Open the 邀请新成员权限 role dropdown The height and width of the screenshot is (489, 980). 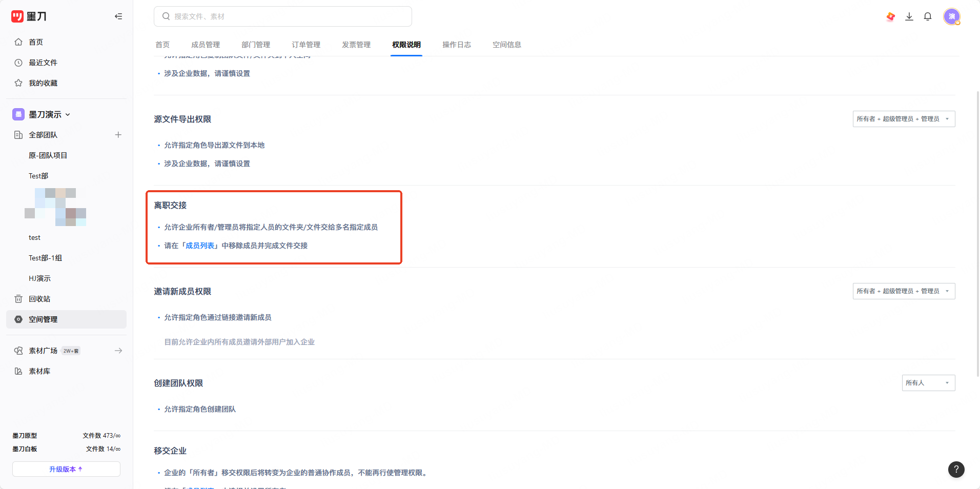[x=904, y=291]
